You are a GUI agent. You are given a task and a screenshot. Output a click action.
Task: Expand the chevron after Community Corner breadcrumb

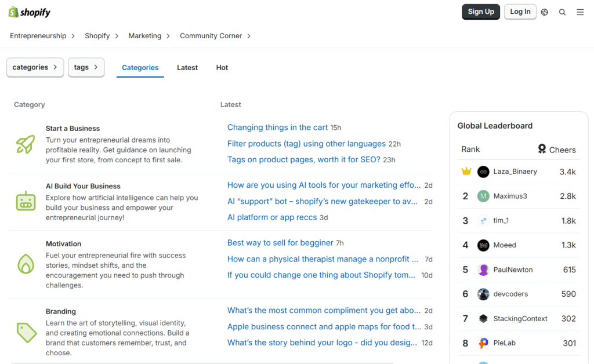click(249, 35)
